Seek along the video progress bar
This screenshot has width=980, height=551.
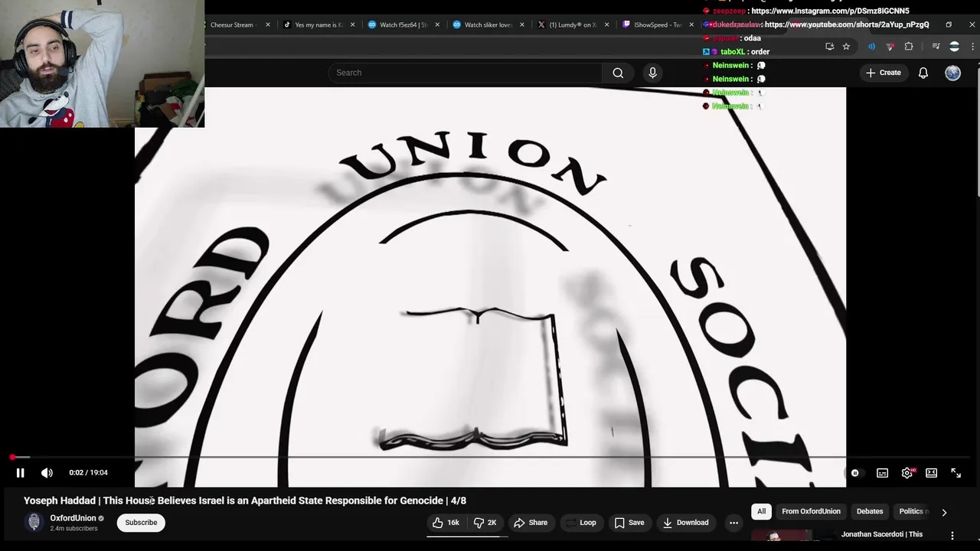pos(490,458)
